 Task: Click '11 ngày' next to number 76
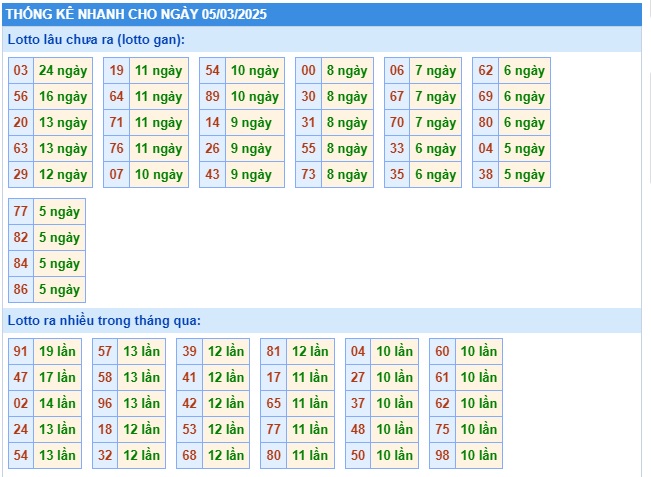(159, 148)
